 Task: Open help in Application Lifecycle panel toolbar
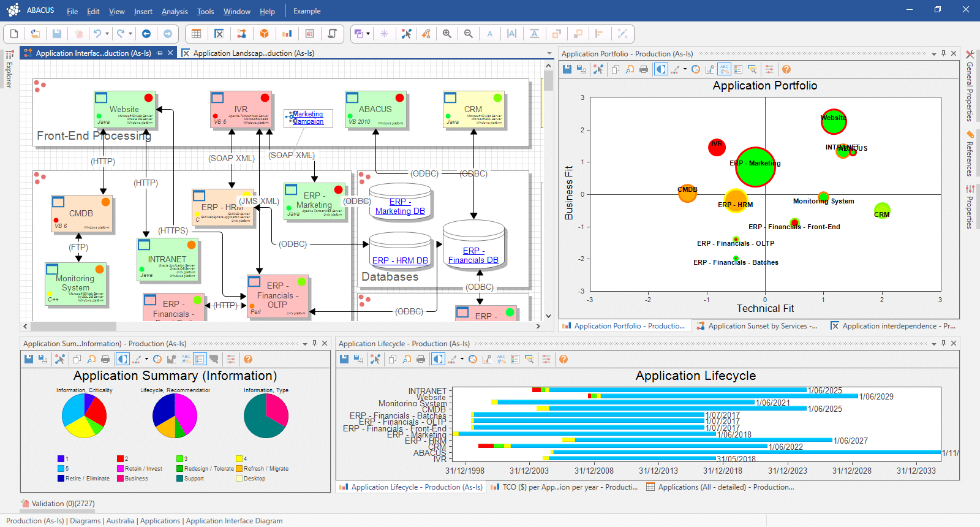click(x=563, y=359)
